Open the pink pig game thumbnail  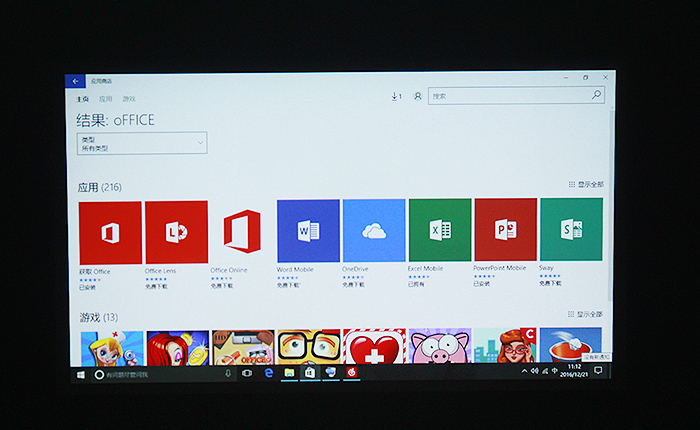pyautogui.click(x=439, y=346)
